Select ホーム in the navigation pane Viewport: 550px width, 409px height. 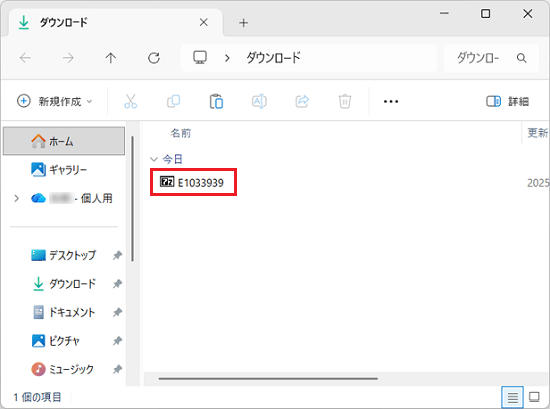pos(64,141)
